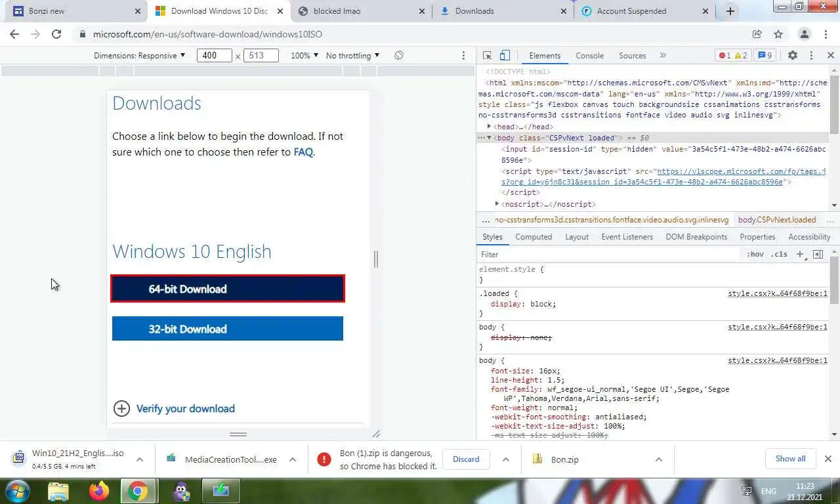Close the DevTools panel
This screenshot has height=504, width=840.
[x=830, y=56]
